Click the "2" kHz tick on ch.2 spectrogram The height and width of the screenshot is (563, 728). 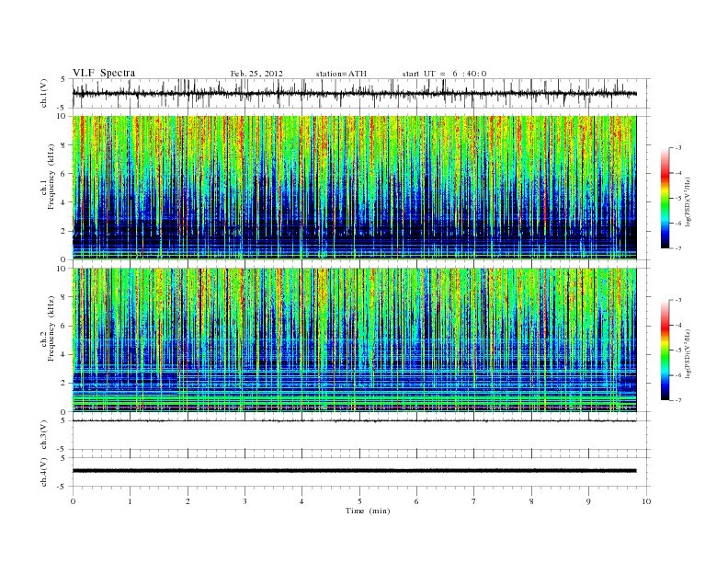[65, 384]
